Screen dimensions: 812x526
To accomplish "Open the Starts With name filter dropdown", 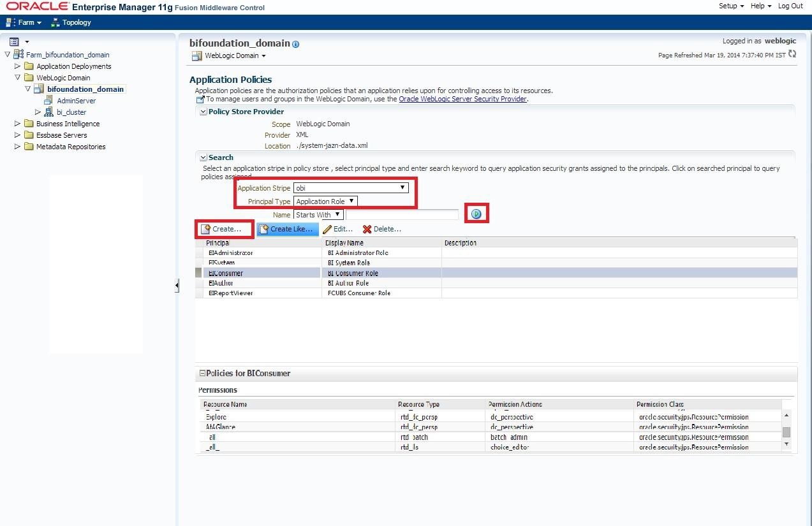I will [318, 215].
